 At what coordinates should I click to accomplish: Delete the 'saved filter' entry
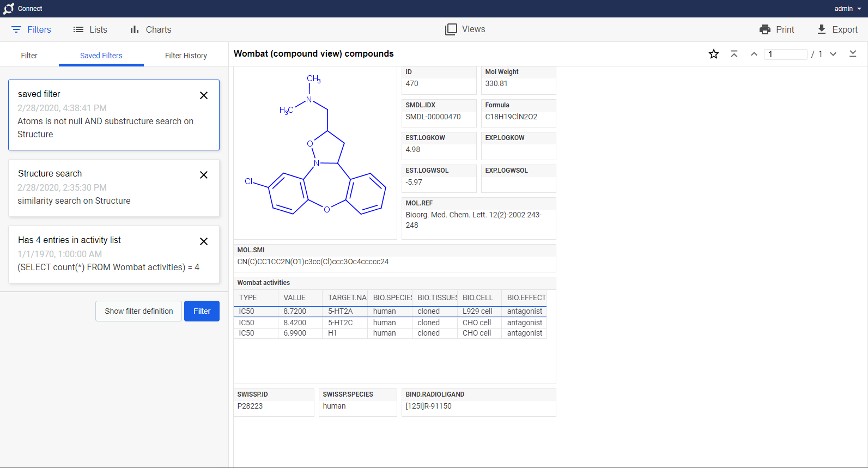click(x=204, y=95)
